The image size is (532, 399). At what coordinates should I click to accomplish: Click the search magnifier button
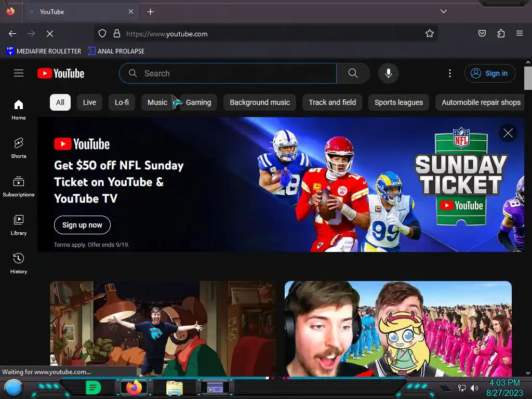coord(353,73)
